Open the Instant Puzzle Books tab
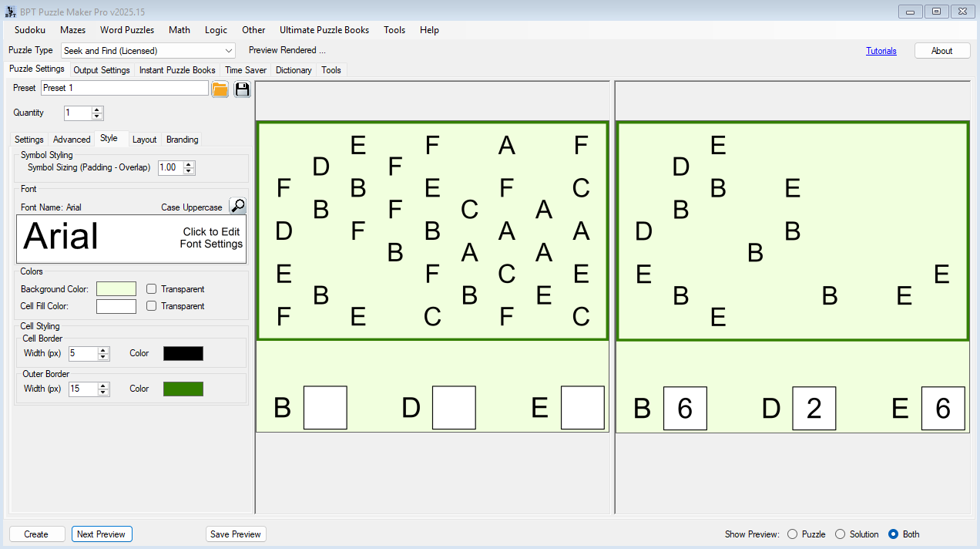 (x=177, y=70)
